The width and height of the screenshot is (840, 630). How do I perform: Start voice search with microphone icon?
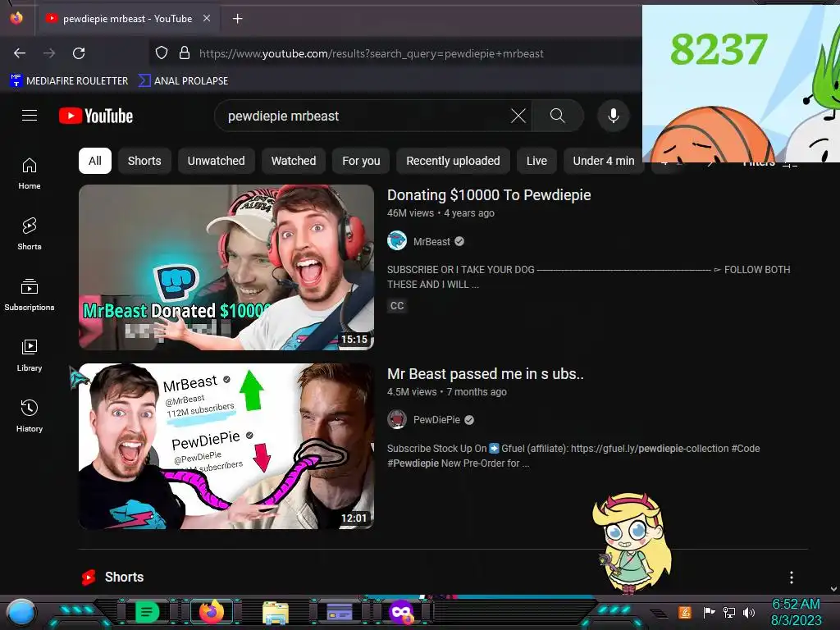pyautogui.click(x=614, y=115)
